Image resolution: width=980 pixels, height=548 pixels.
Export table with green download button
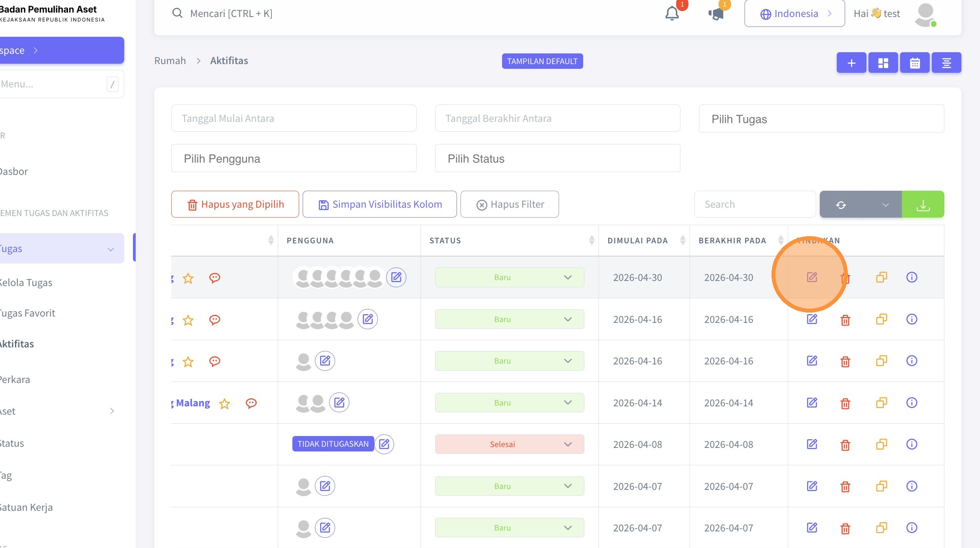pos(923,205)
